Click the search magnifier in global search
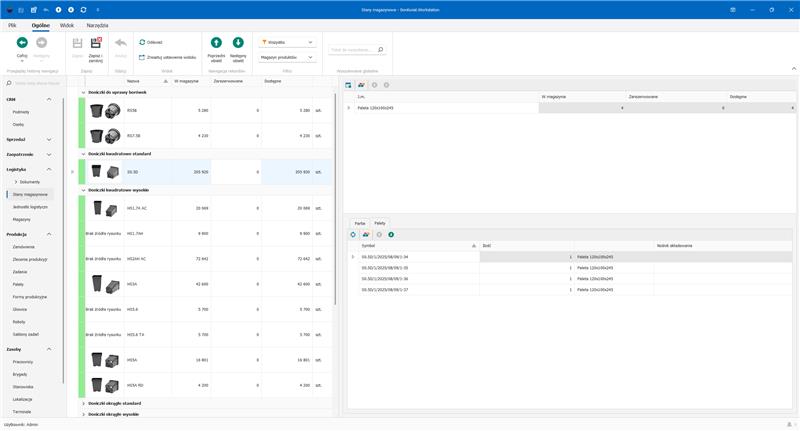 point(380,49)
